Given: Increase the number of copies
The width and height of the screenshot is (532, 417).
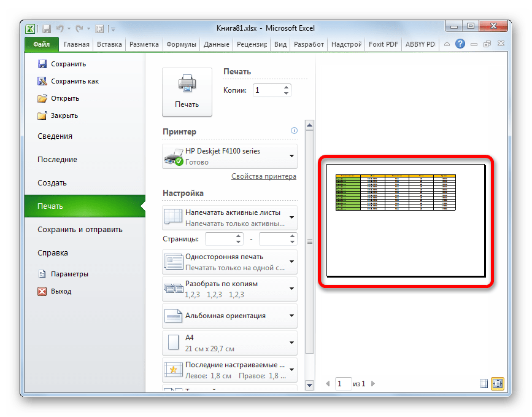Looking at the screenshot, I should click(x=287, y=87).
